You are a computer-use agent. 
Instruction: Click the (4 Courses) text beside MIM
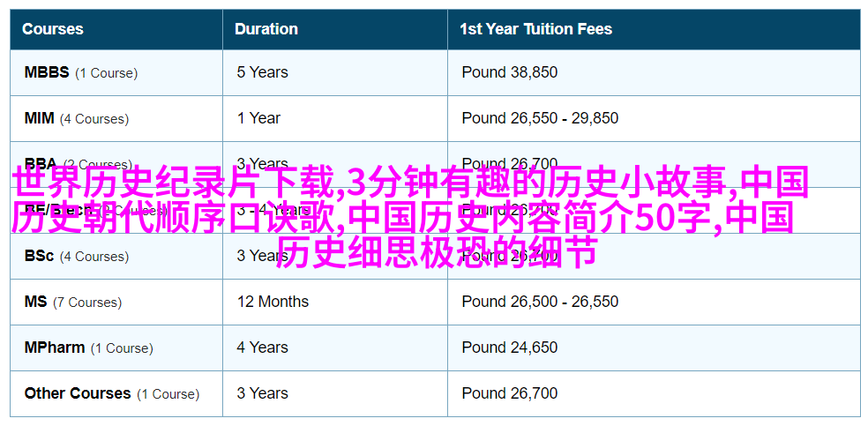pos(94,119)
